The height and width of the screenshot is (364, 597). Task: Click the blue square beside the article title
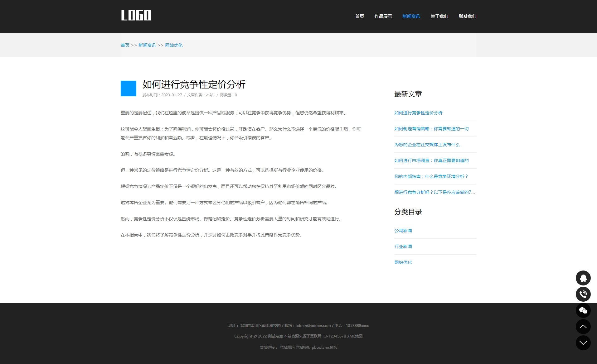click(128, 88)
